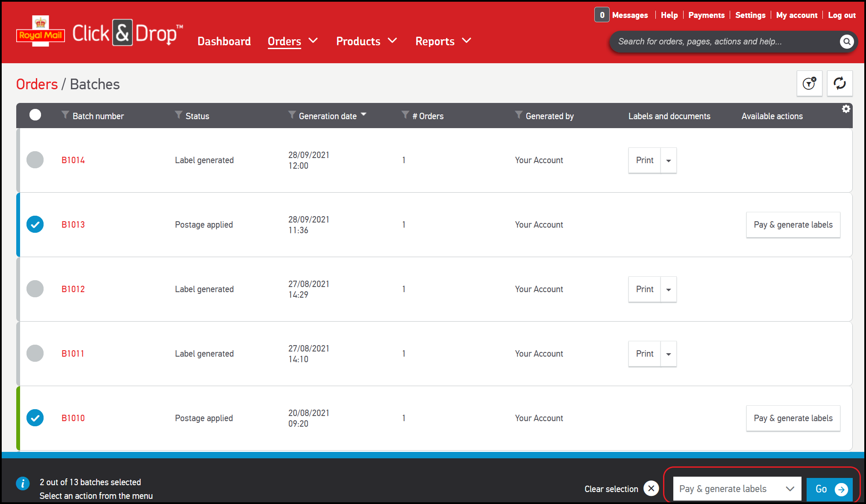The width and height of the screenshot is (866, 504).
Task: Click the refresh batches icon
Action: pyautogui.click(x=840, y=83)
